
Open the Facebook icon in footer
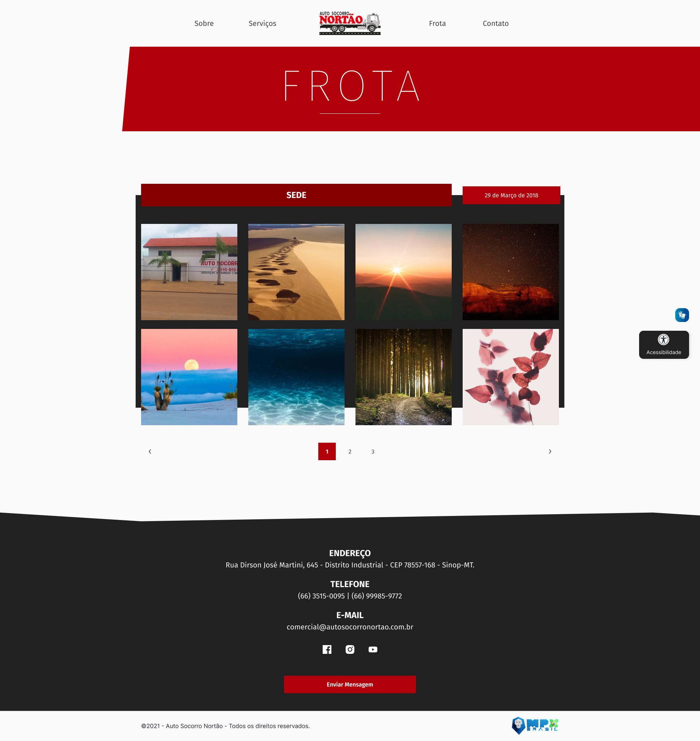click(x=327, y=649)
